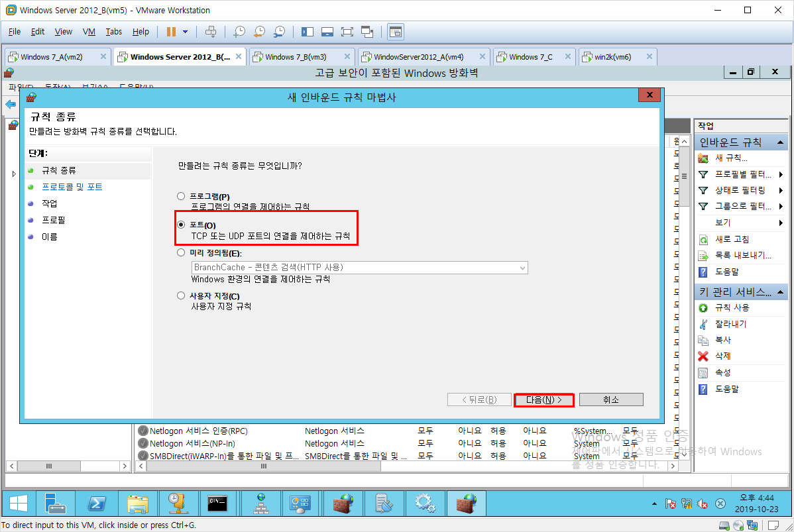The width and height of the screenshot is (794, 532).
Task: Click the 새 규칙 action icon
Action: (703, 158)
